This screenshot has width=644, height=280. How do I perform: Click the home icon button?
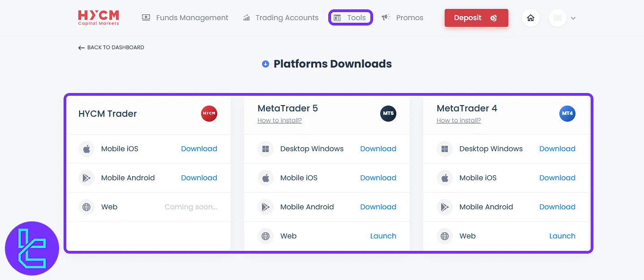pyautogui.click(x=531, y=18)
